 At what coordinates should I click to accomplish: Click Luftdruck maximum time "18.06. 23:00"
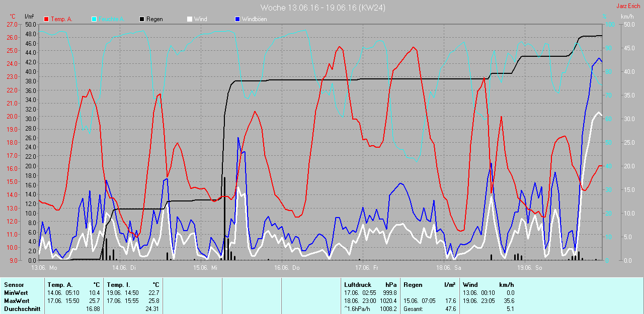pos(361,301)
